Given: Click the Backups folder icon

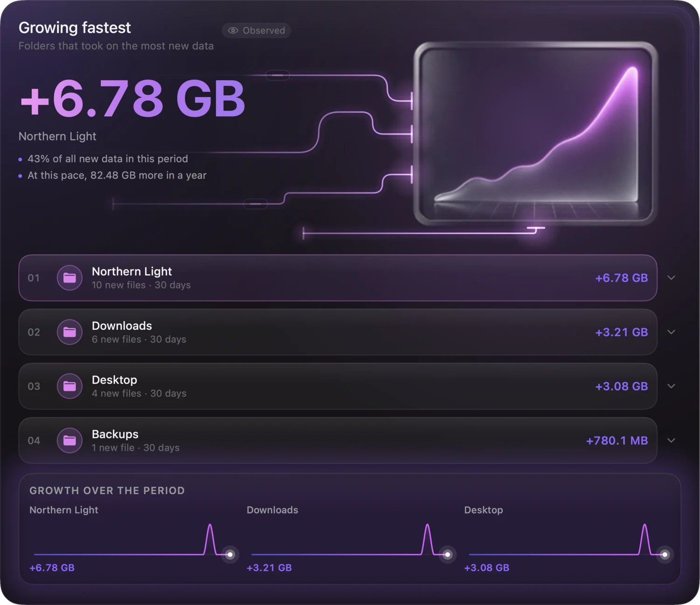Looking at the screenshot, I should point(70,440).
